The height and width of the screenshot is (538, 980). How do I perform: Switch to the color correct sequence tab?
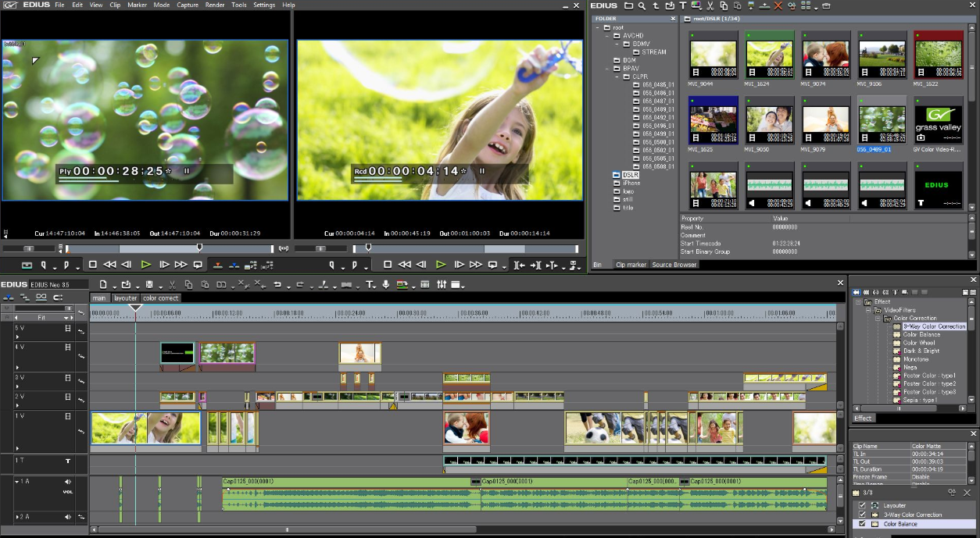click(x=160, y=298)
